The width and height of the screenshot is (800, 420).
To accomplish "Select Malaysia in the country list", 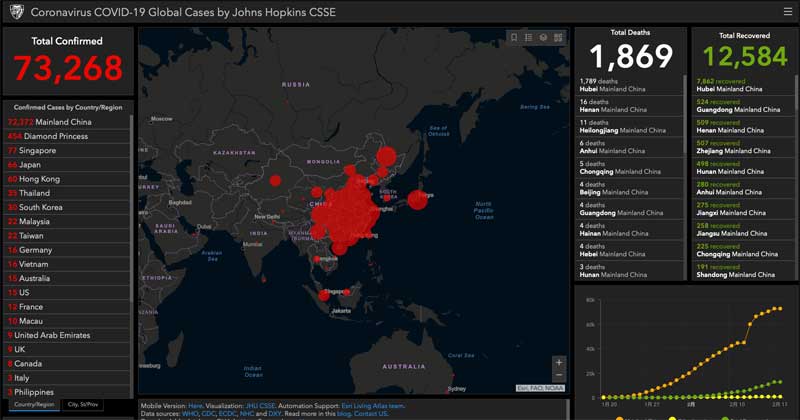I will tap(67, 221).
